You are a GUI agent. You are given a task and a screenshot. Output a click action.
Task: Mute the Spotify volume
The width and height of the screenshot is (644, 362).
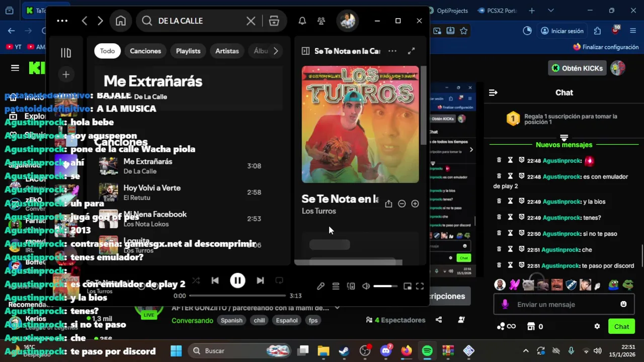click(366, 286)
